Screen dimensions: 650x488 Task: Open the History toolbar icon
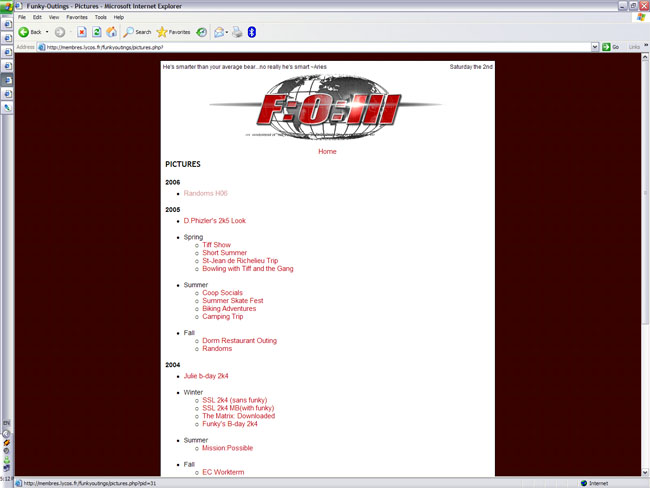[202, 32]
